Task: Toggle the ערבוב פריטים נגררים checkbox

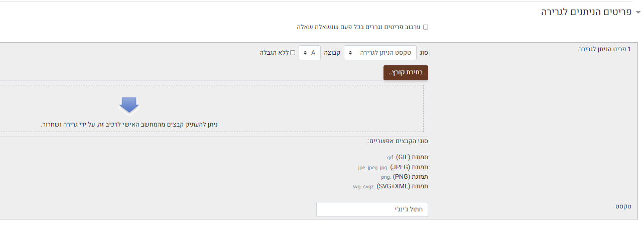Action: tap(426, 27)
